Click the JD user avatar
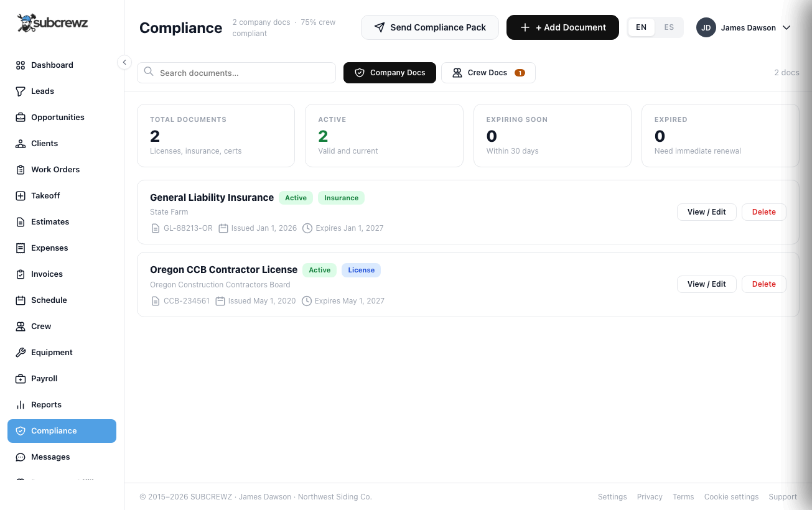The height and width of the screenshot is (510, 812). tap(706, 27)
